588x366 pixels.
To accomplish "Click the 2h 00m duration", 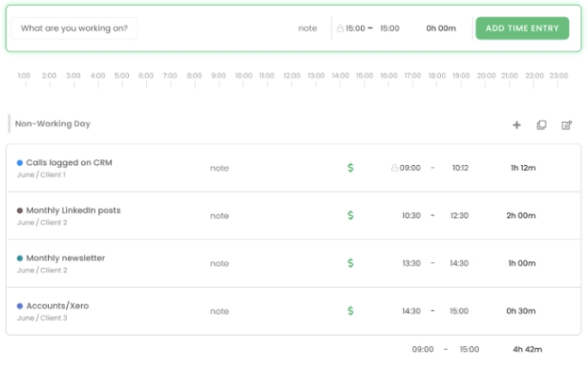I will pos(521,215).
